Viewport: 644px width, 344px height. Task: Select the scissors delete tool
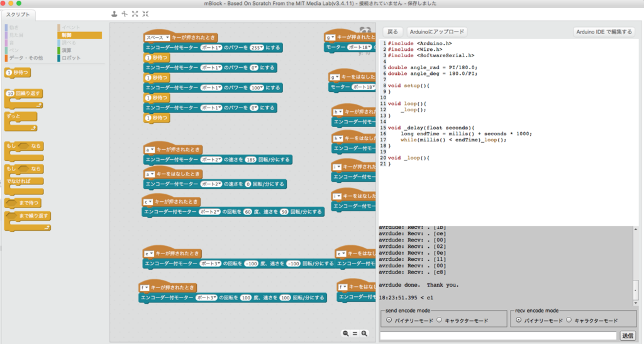pos(125,14)
